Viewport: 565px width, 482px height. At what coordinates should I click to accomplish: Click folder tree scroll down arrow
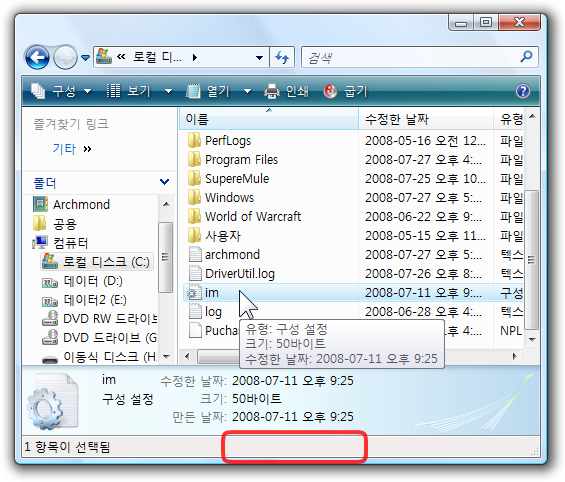pyautogui.click(x=166, y=357)
